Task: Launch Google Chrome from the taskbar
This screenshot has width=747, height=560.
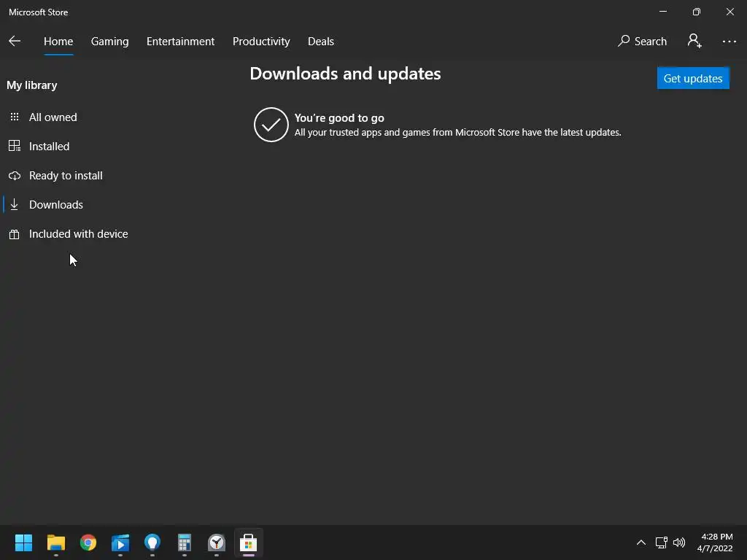Action: point(88,542)
